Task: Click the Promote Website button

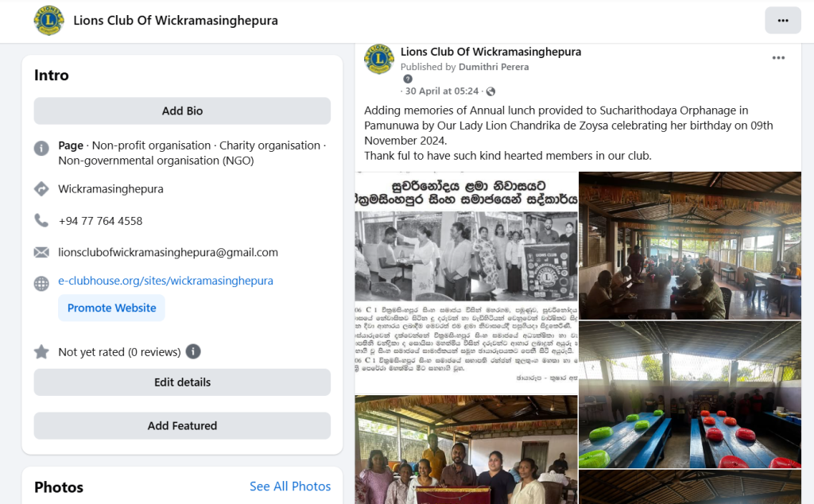Action: pyautogui.click(x=111, y=308)
